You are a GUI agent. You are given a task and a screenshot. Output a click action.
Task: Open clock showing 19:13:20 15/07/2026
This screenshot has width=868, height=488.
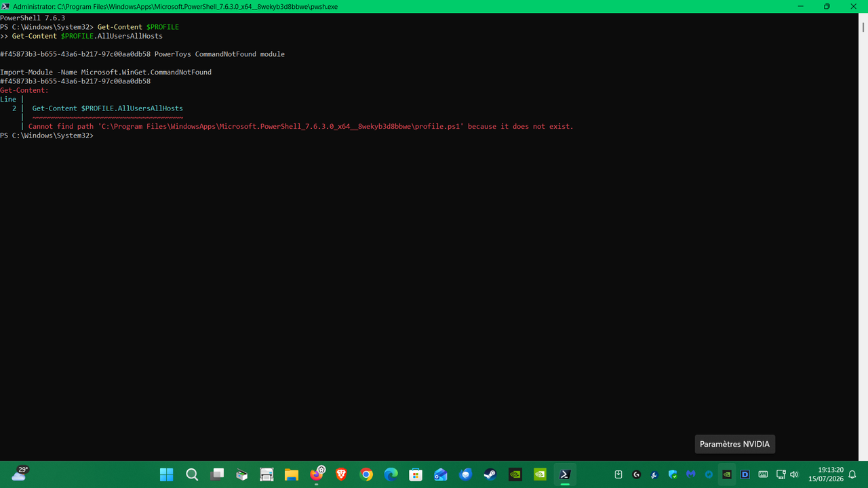tap(826, 474)
